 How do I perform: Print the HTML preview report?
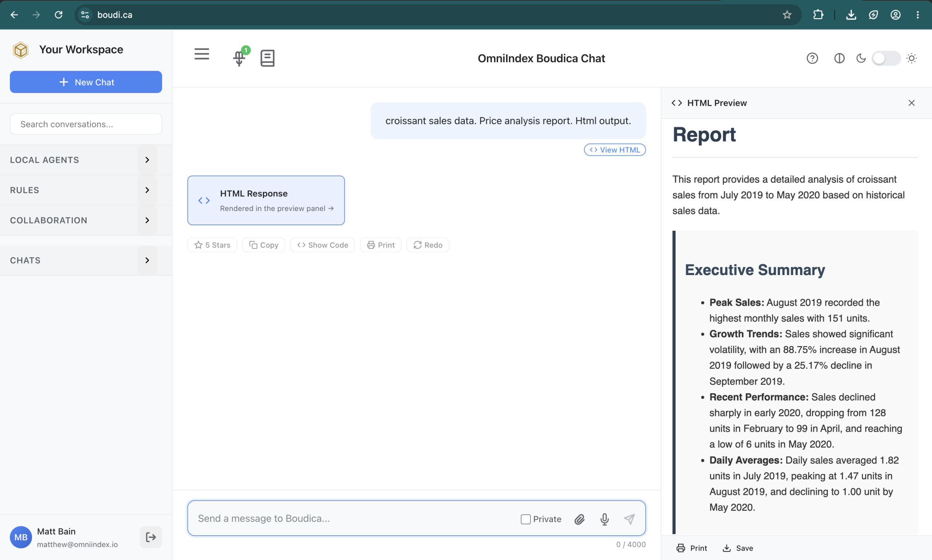(x=692, y=548)
